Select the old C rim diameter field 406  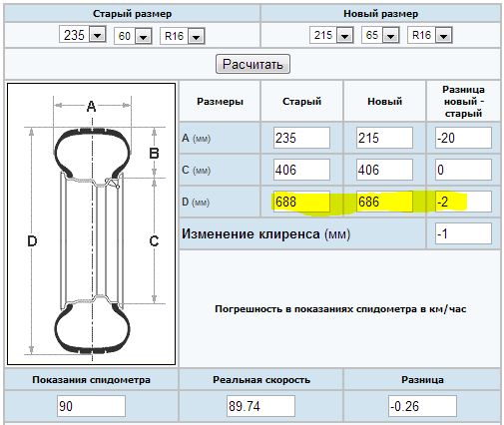pyautogui.click(x=301, y=170)
